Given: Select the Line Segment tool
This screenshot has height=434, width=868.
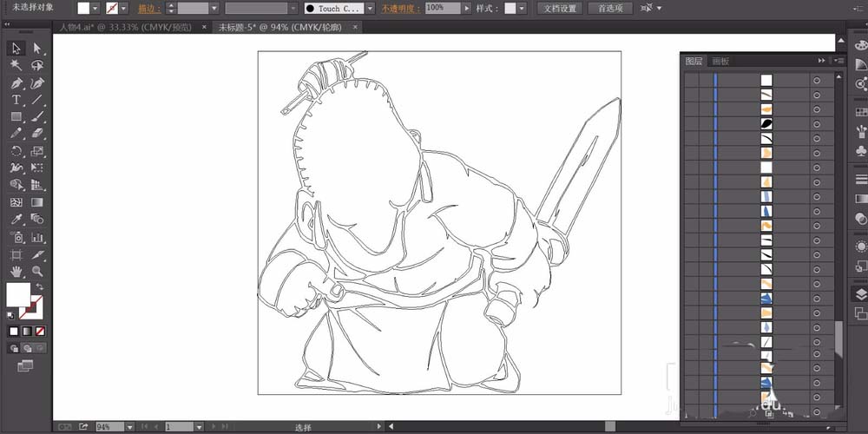Looking at the screenshot, I should pos(37,100).
